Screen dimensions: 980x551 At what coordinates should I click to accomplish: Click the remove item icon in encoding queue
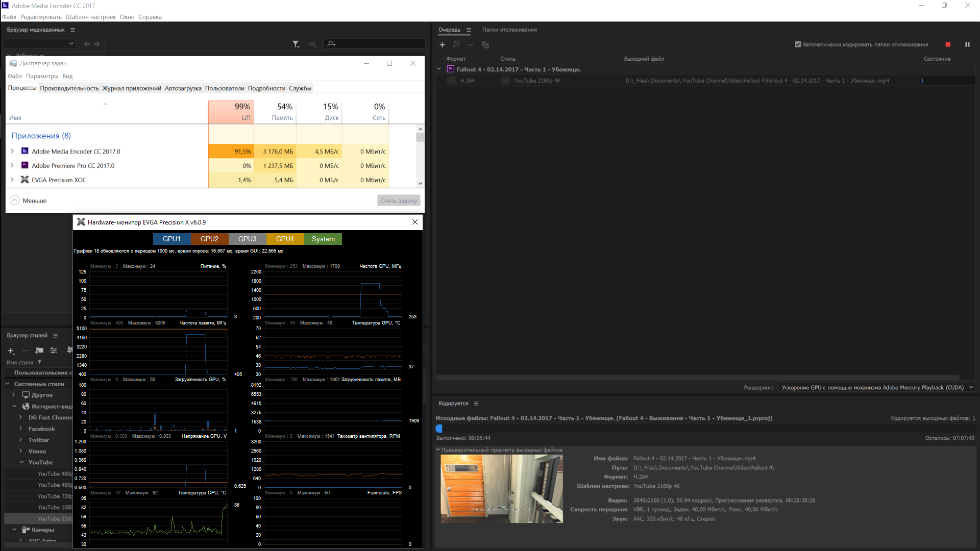471,44
